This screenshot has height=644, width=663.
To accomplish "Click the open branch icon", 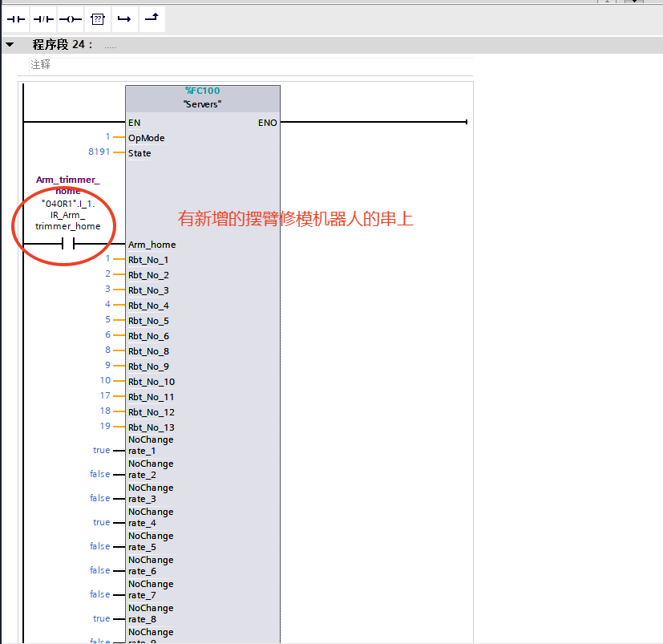I will tap(124, 18).
